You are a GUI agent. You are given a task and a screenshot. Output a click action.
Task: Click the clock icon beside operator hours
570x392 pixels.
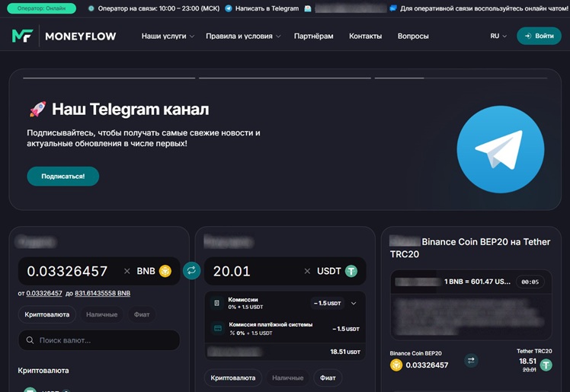[x=91, y=8]
